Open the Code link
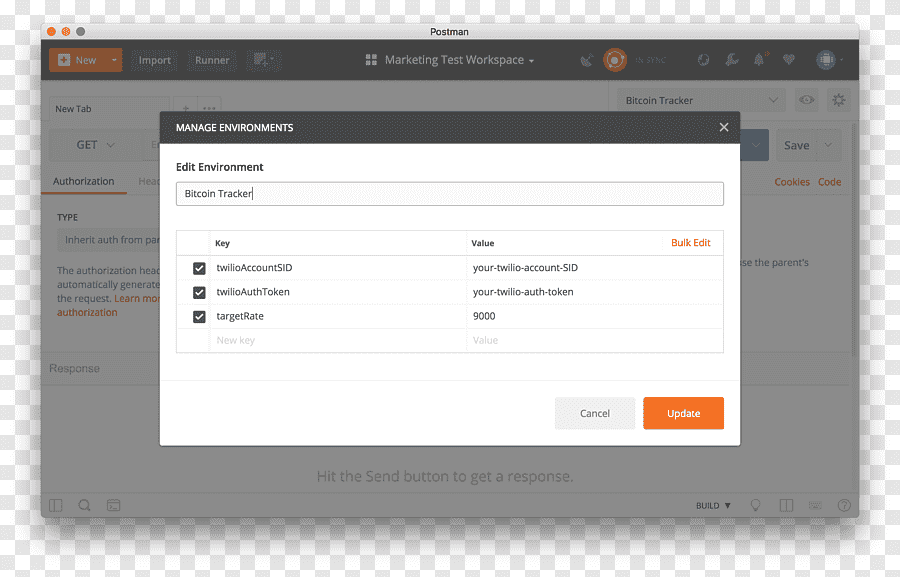This screenshot has width=900, height=577. click(829, 181)
